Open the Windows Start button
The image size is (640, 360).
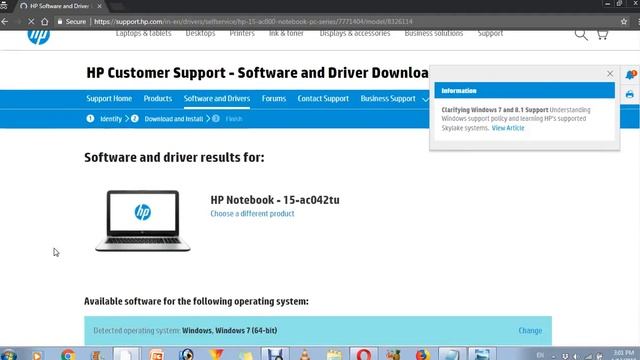[x=9, y=355]
